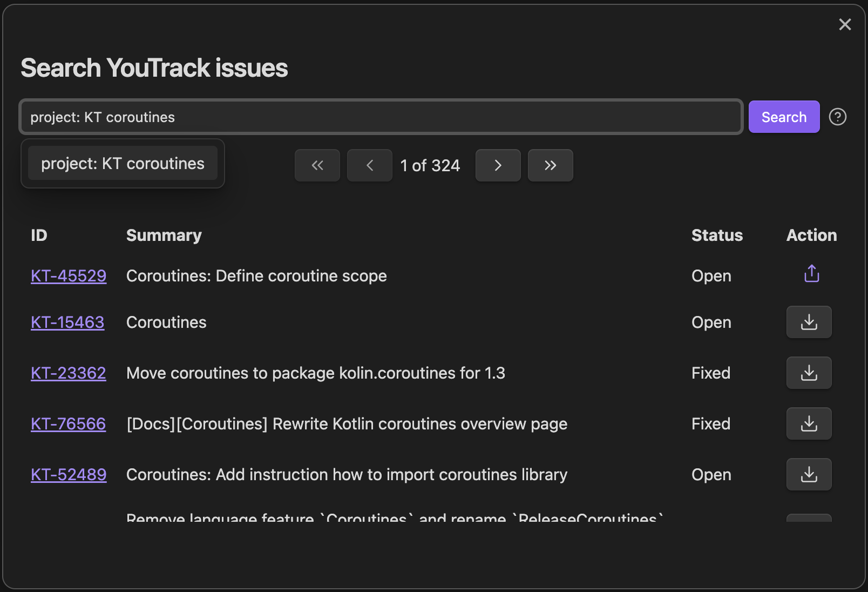The width and height of the screenshot is (868, 592).
Task: Jump to the last results page
Action: (551, 165)
